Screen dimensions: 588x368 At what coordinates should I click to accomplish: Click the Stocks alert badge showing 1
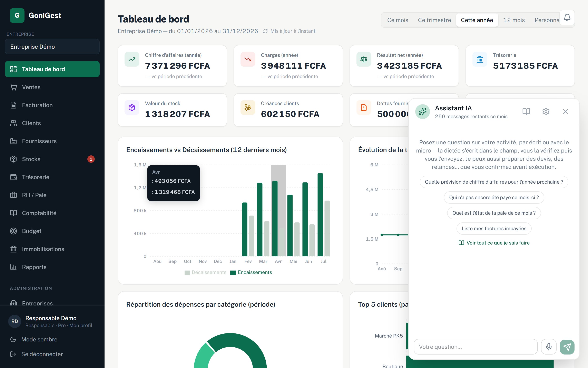(x=91, y=159)
